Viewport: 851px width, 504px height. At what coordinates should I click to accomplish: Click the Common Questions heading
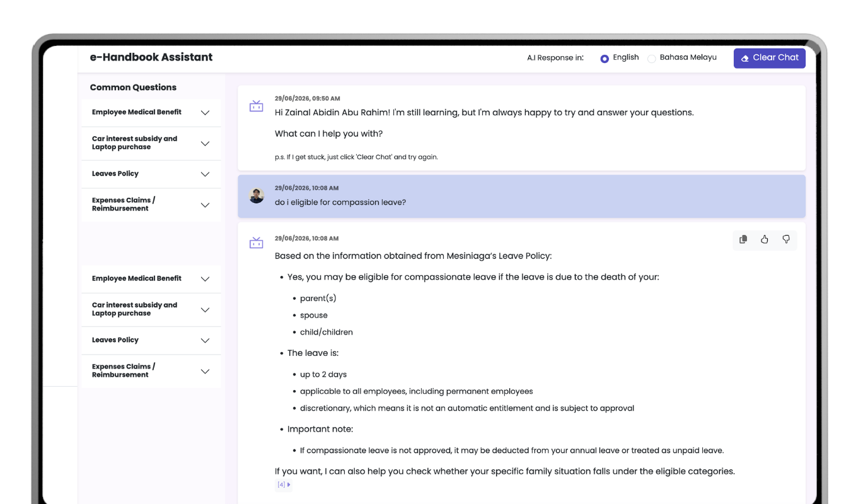tap(133, 88)
